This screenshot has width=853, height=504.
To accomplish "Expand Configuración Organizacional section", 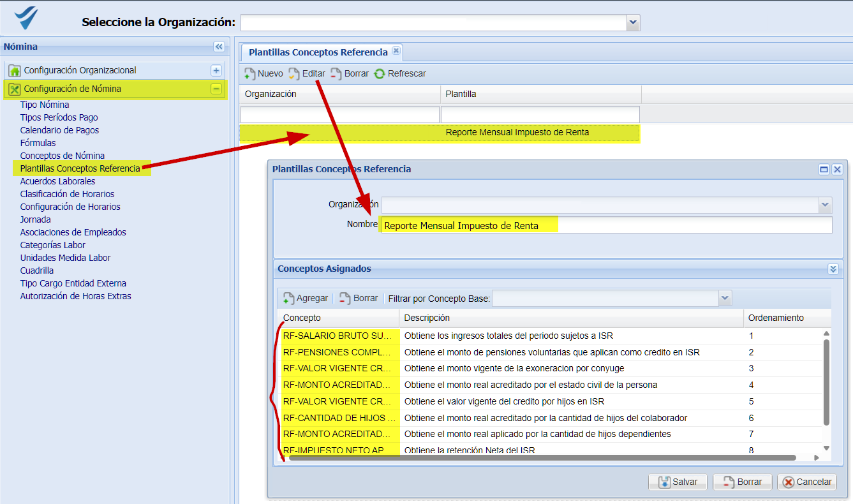I will coord(216,70).
